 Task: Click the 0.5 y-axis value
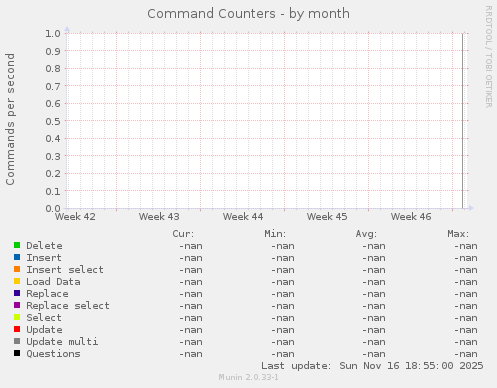[x=53, y=121]
